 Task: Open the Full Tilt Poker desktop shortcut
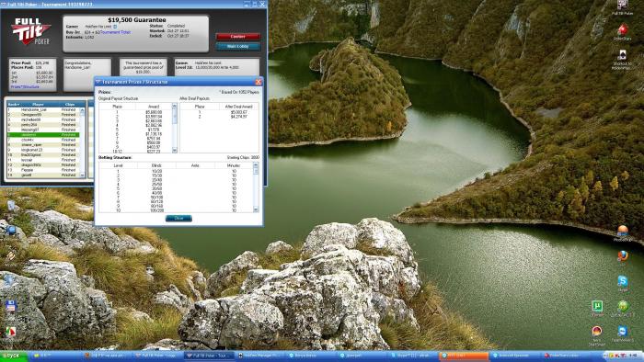click(622, 7)
